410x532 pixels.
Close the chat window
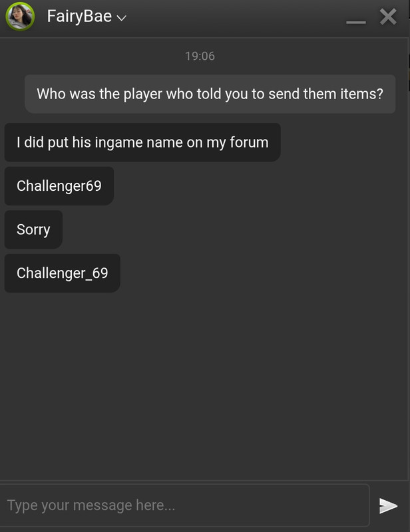(x=388, y=17)
